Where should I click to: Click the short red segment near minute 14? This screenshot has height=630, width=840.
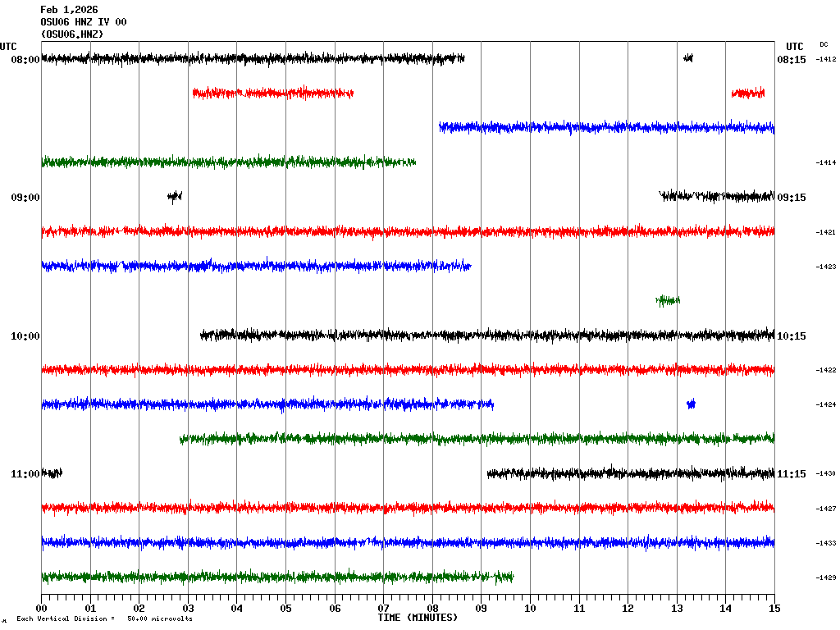747,94
